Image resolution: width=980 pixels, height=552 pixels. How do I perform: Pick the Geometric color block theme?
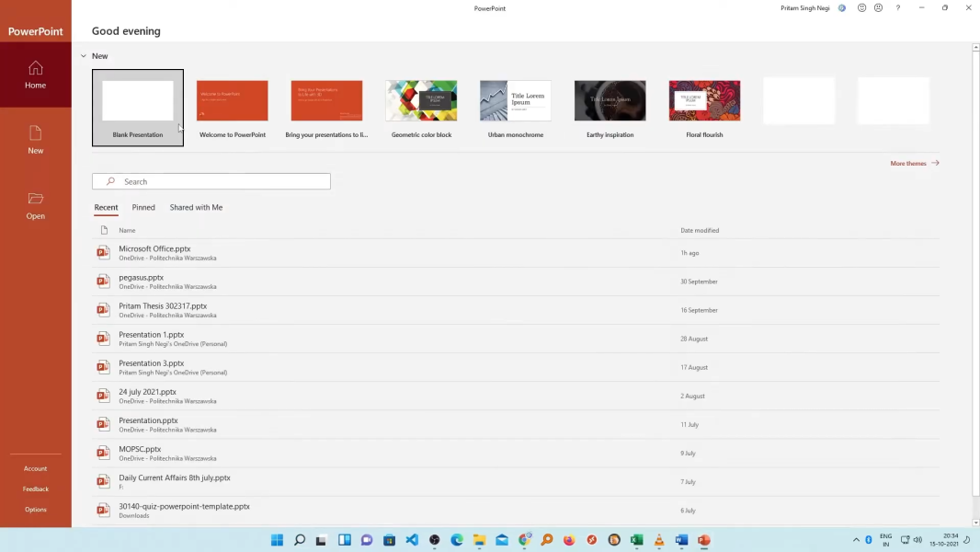(421, 108)
